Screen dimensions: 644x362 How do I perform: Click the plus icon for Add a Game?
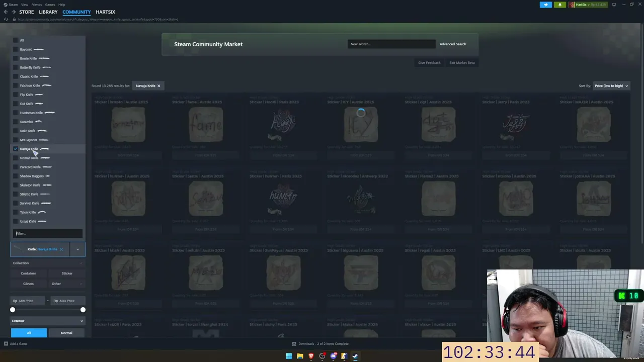coord(6,344)
